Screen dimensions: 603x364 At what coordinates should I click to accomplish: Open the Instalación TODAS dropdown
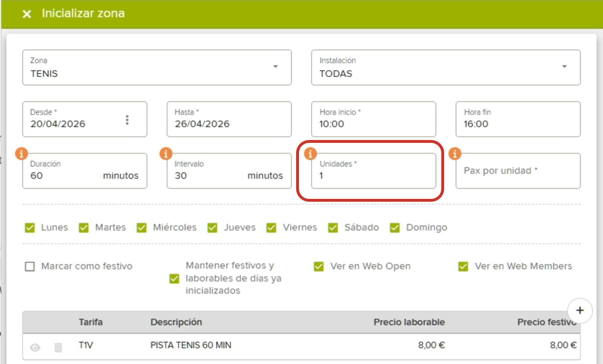pos(446,67)
